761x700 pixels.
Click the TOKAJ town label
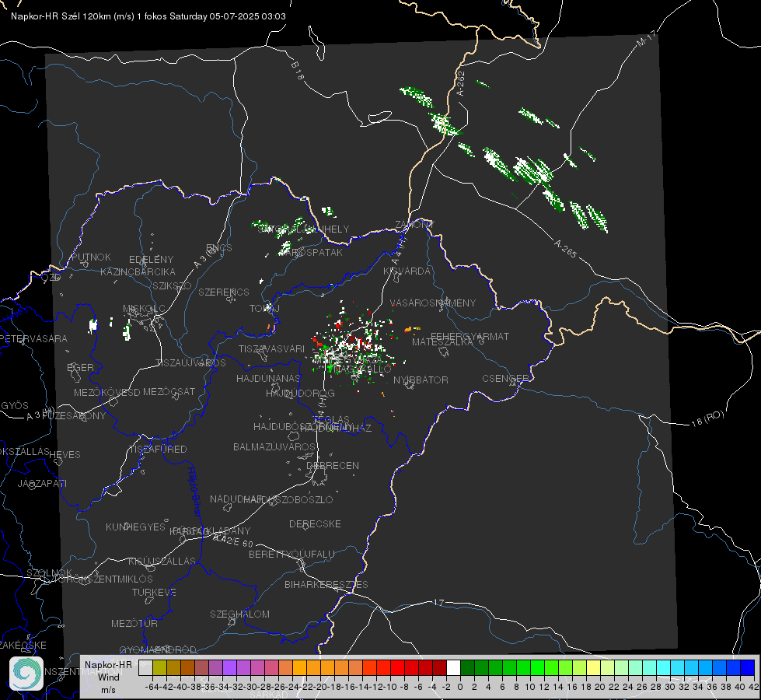(x=264, y=309)
